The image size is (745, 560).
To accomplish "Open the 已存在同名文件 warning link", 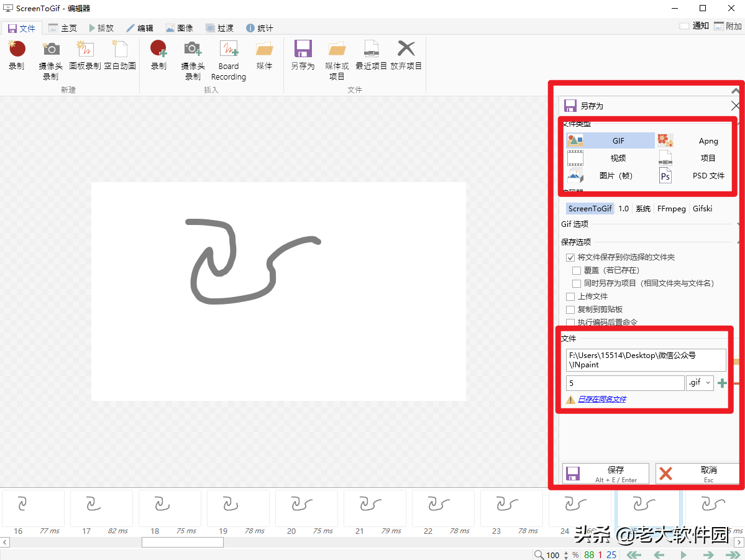I will coord(602,399).
